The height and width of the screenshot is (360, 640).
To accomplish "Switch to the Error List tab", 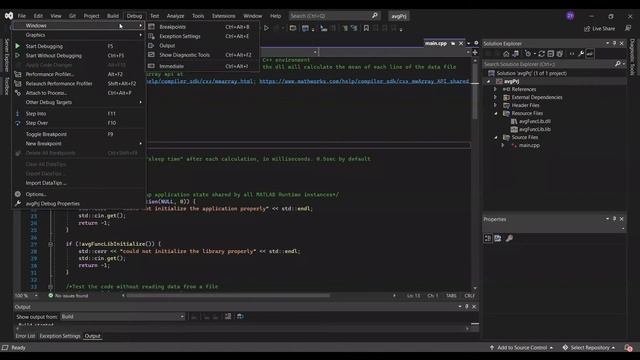I will pyautogui.click(x=25, y=336).
